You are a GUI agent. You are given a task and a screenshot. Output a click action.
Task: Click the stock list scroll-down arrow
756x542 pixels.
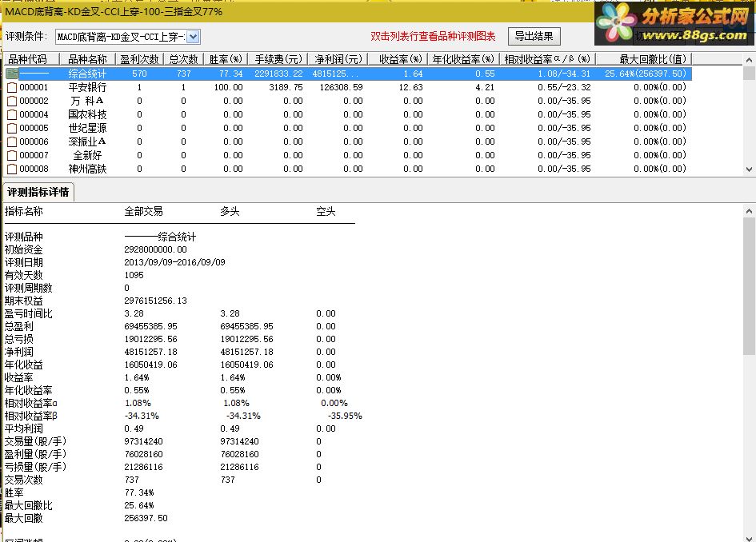tap(749, 169)
